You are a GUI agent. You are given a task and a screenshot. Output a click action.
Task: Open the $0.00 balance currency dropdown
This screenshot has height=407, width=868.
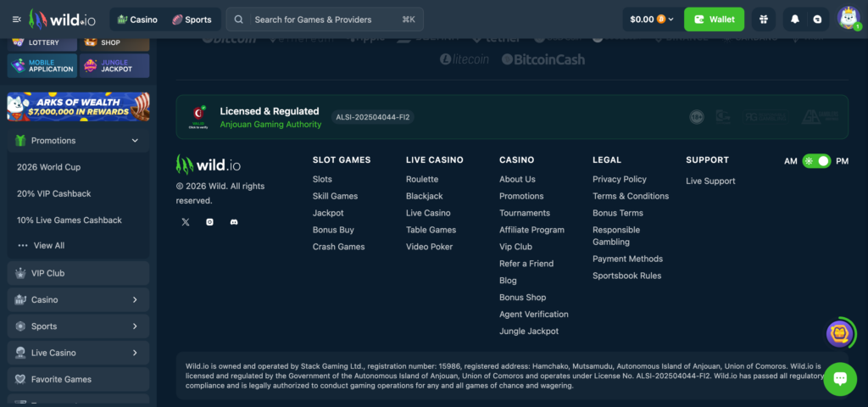coord(652,20)
